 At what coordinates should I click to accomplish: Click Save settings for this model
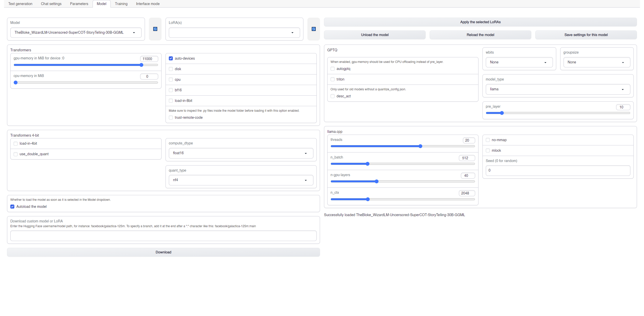(x=586, y=35)
